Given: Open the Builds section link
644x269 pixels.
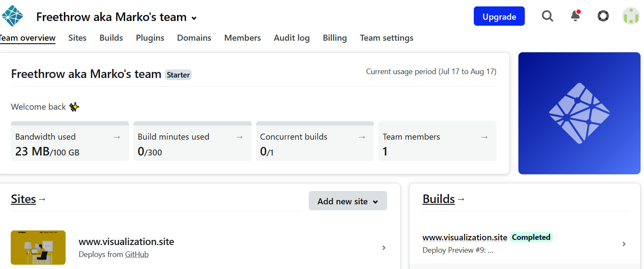Looking at the screenshot, I should click(439, 198).
